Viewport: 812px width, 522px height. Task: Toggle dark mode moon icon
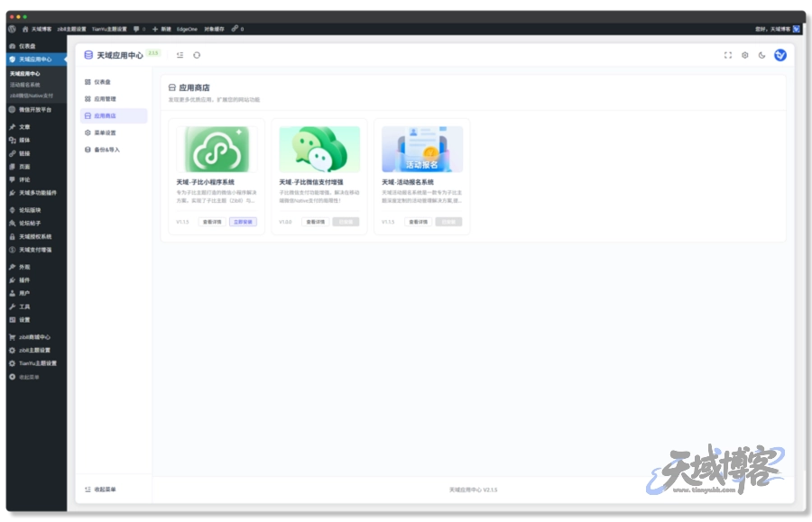point(761,55)
